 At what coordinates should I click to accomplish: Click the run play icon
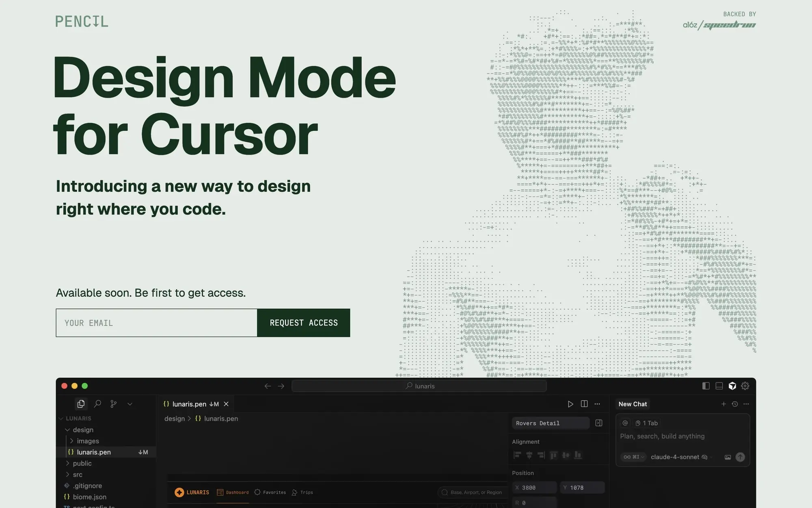point(570,404)
